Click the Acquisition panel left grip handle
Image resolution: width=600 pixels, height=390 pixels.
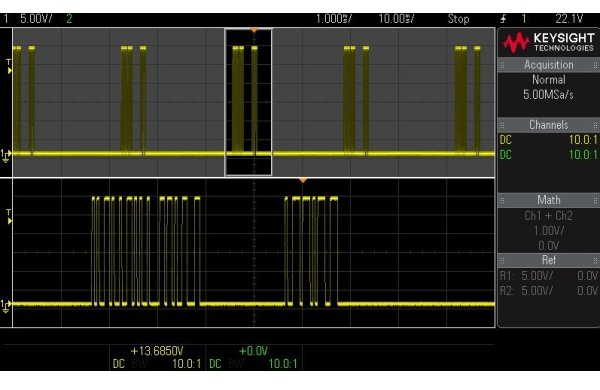coord(502,65)
